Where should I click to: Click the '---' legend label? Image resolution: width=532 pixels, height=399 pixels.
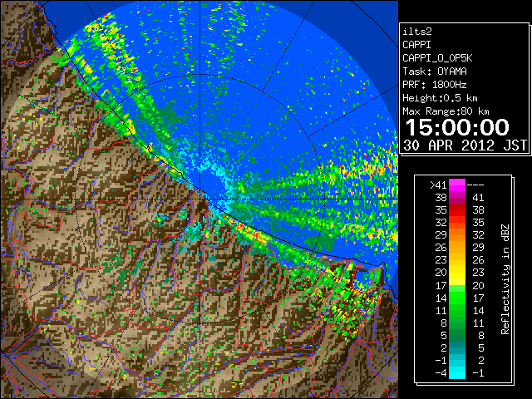pyautogui.click(x=475, y=185)
